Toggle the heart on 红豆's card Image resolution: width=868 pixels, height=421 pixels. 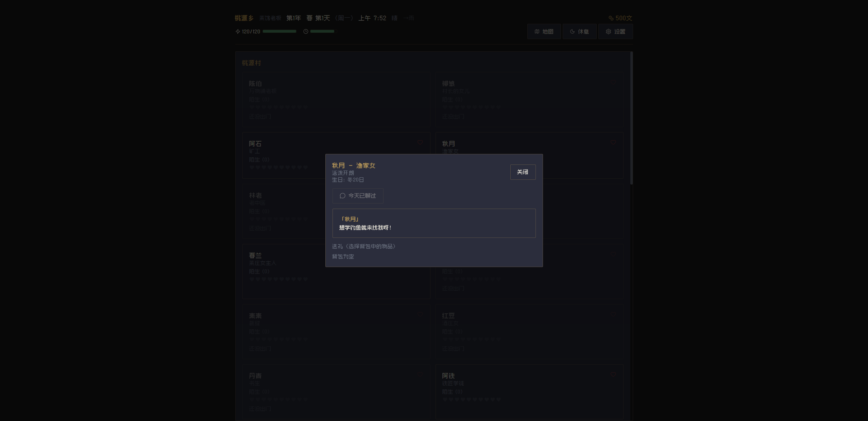pyautogui.click(x=613, y=315)
